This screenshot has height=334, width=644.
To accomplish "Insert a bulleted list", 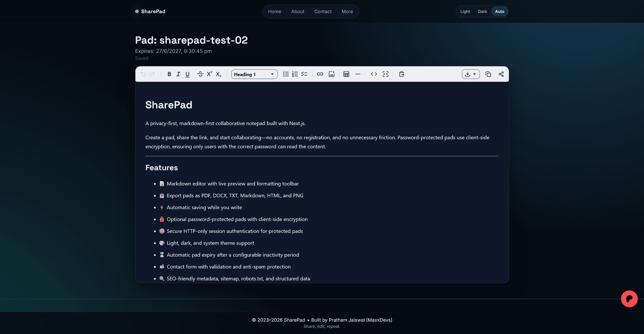I will tap(286, 74).
